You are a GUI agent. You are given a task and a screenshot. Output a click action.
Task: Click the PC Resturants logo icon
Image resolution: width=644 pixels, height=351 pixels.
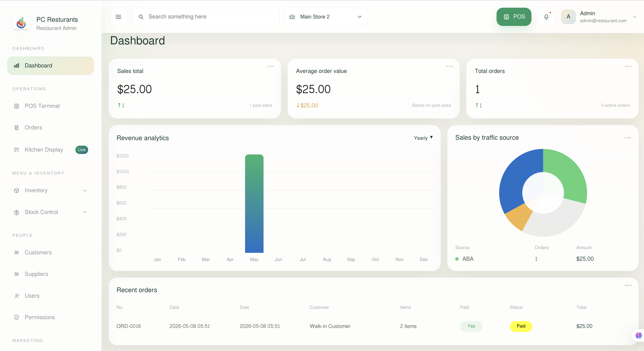(x=21, y=24)
